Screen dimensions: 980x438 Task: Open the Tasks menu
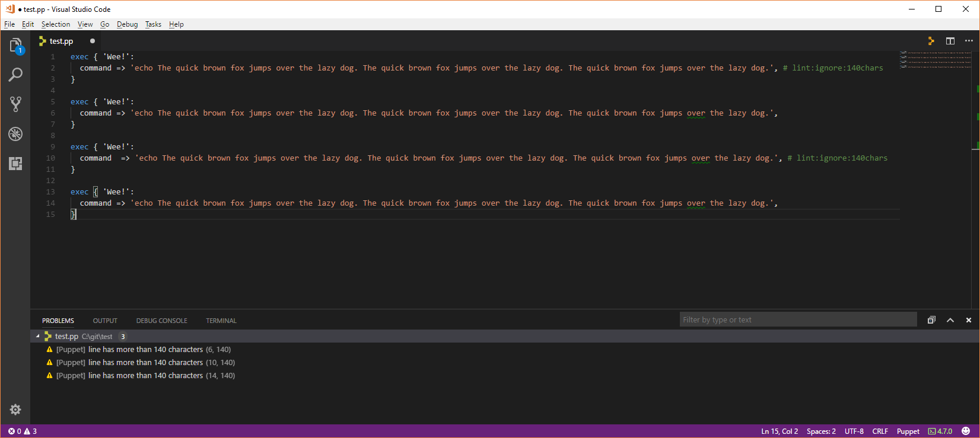pos(153,24)
